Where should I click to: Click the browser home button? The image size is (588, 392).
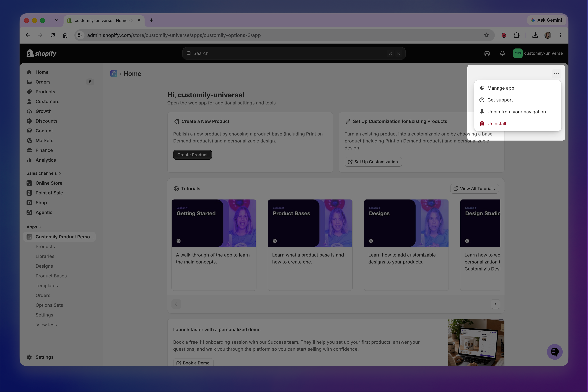(65, 35)
